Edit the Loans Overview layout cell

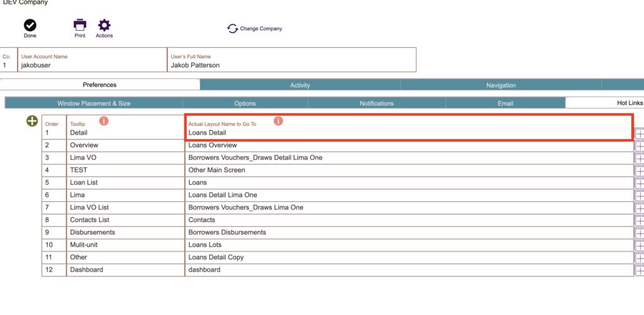(x=409, y=145)
